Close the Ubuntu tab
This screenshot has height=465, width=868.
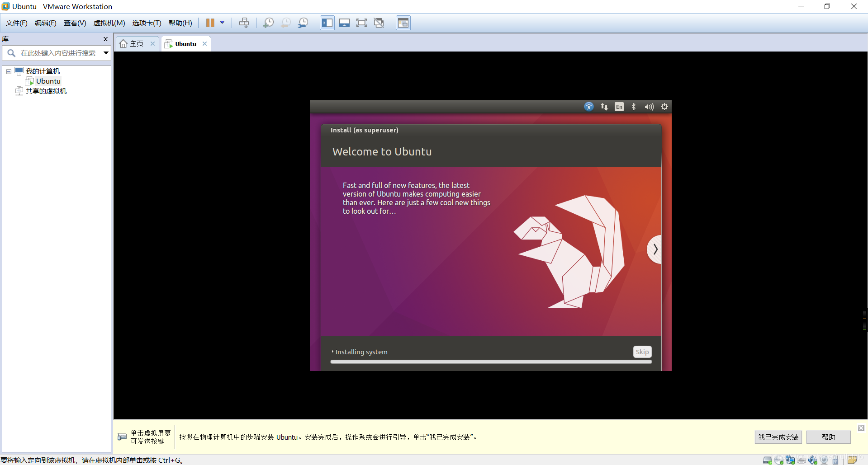coord(204,44)
